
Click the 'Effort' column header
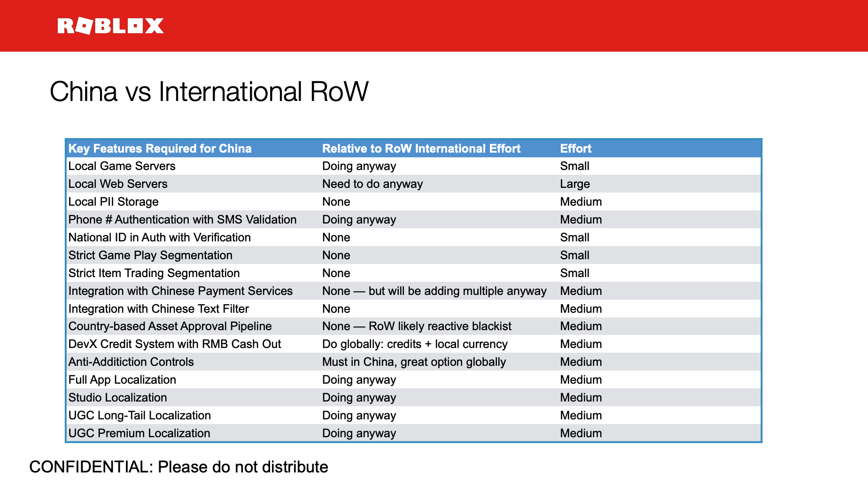pyautogui.click(x=575, y=148)
